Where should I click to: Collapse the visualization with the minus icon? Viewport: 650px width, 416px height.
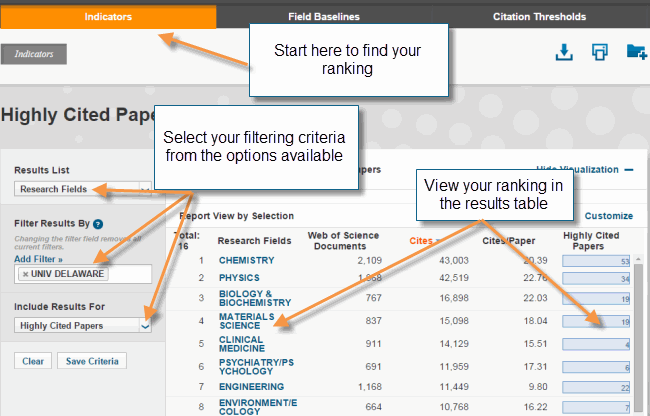(x=629, y=170)
